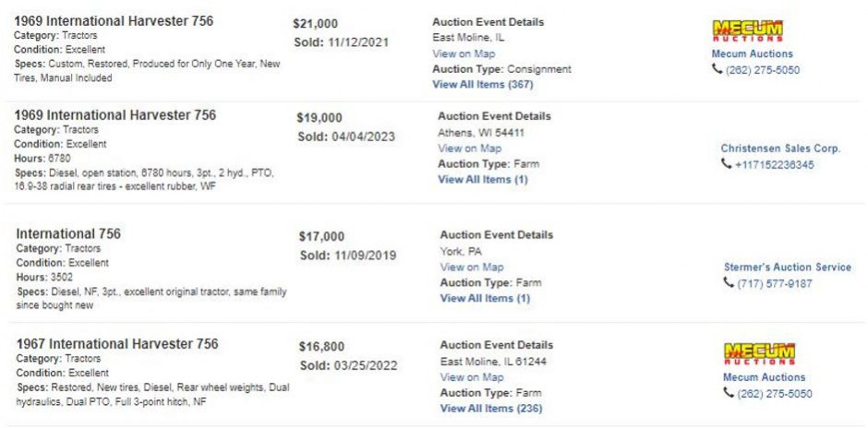Screen dimensions: 868x428
Task: Open View on Map for East Moline, IL
Action: pyautogui.click(x=464, y=53)
